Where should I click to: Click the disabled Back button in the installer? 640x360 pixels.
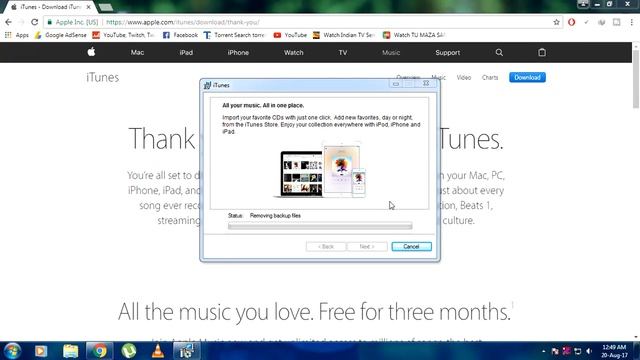tap(326, 247)
